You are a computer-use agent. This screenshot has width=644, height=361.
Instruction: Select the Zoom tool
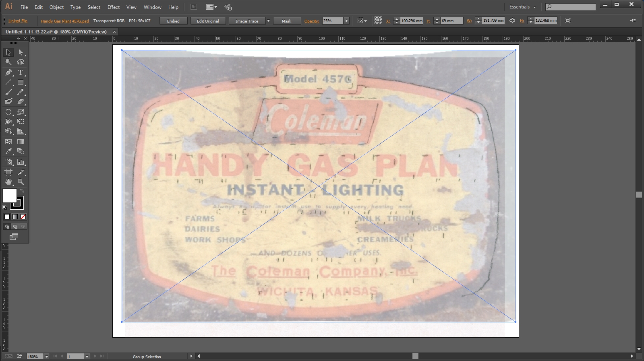tap(21, 182)
